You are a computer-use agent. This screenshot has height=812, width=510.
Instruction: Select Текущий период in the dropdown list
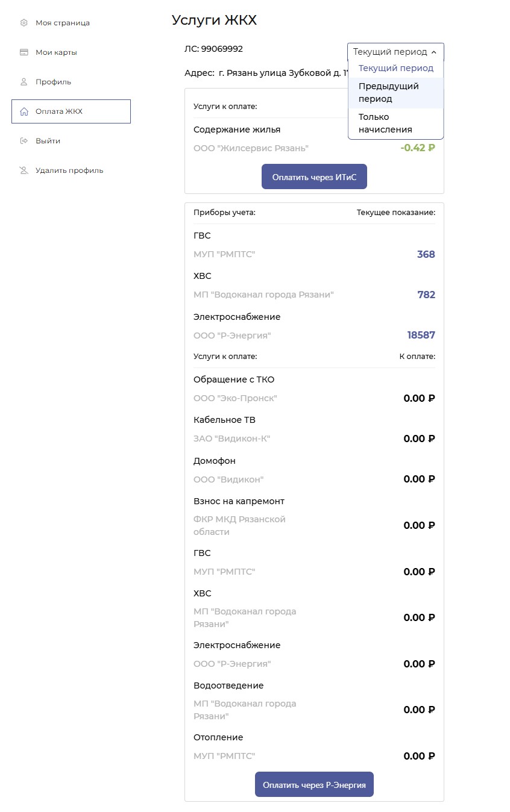point(395,68)
